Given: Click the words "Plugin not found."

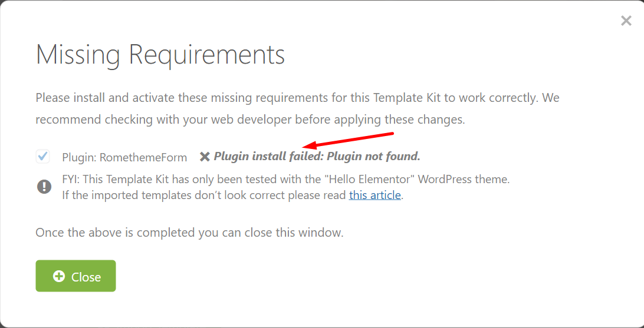Looking at the screenshot, I should (373, 156).
